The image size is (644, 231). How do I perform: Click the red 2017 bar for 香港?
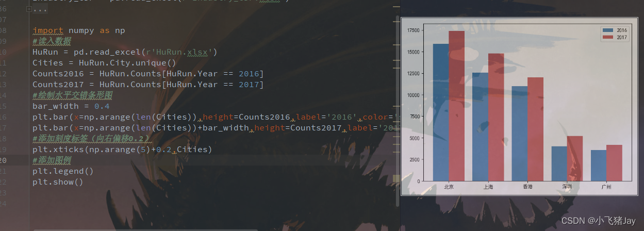[x=535, y=129]
